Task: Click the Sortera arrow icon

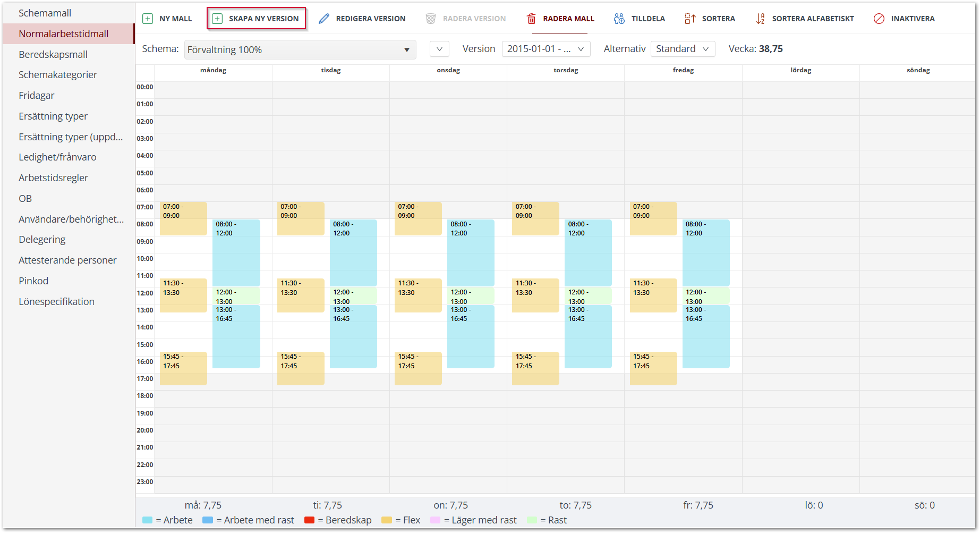Action: tap(690, 19)
